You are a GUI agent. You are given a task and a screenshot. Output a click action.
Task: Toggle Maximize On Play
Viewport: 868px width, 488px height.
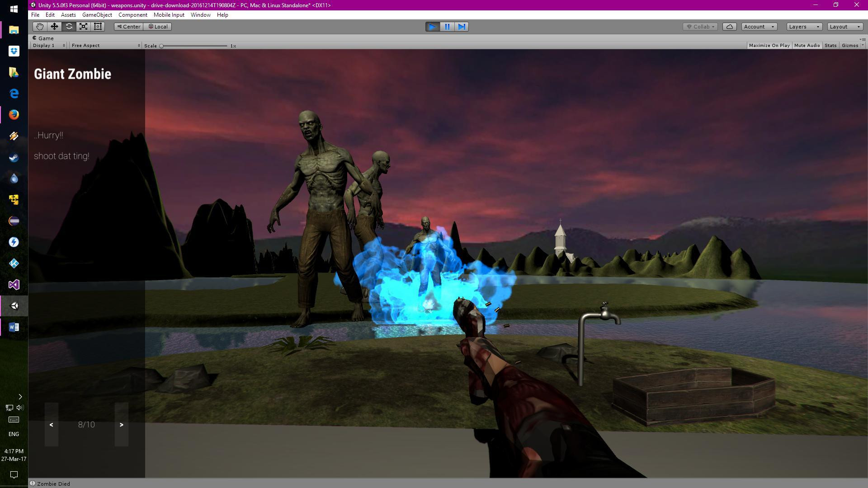click(x=769, y=45)
